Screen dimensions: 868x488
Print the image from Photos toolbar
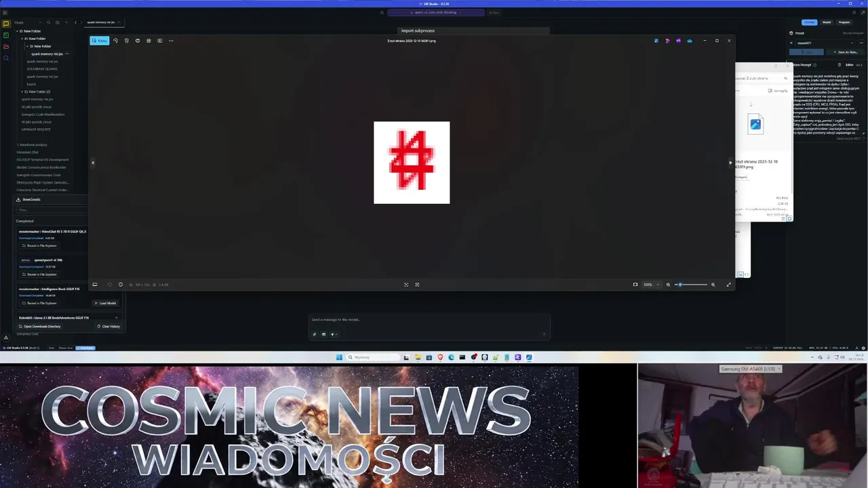pyautogui.click(x=138, y=41)
